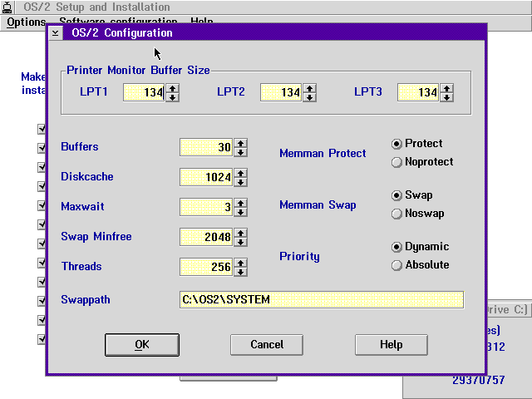Increase LPT2 buffer size with up arrow

click(x=309, y=89)
